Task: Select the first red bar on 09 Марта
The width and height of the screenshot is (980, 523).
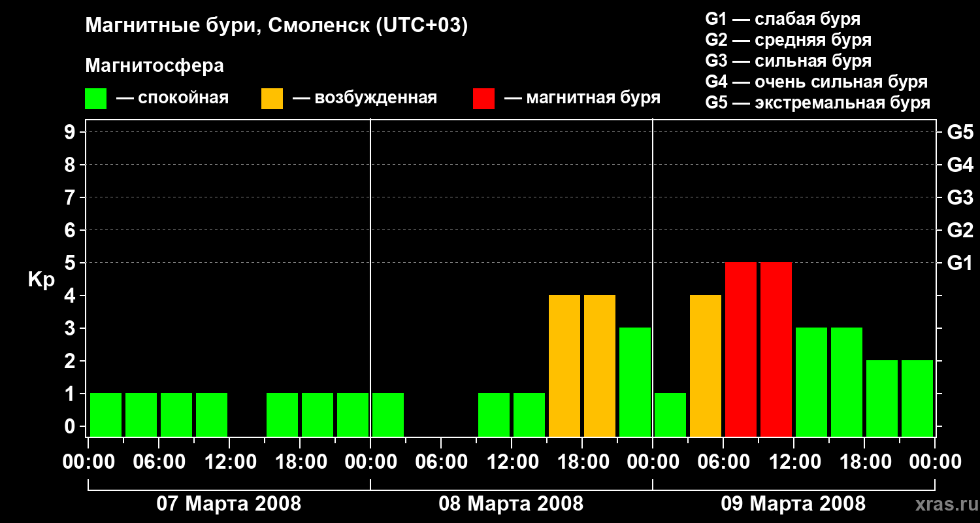Action: 741,349
